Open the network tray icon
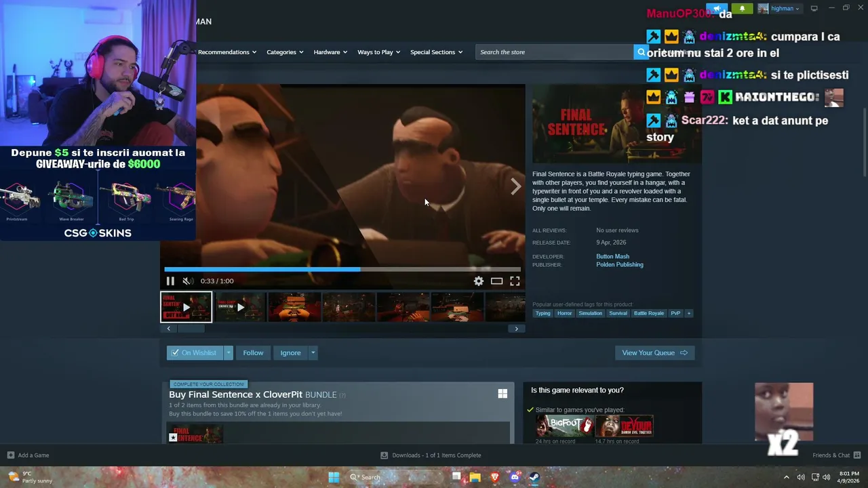This screenshot has width=868, height=488. coord(815,477)
